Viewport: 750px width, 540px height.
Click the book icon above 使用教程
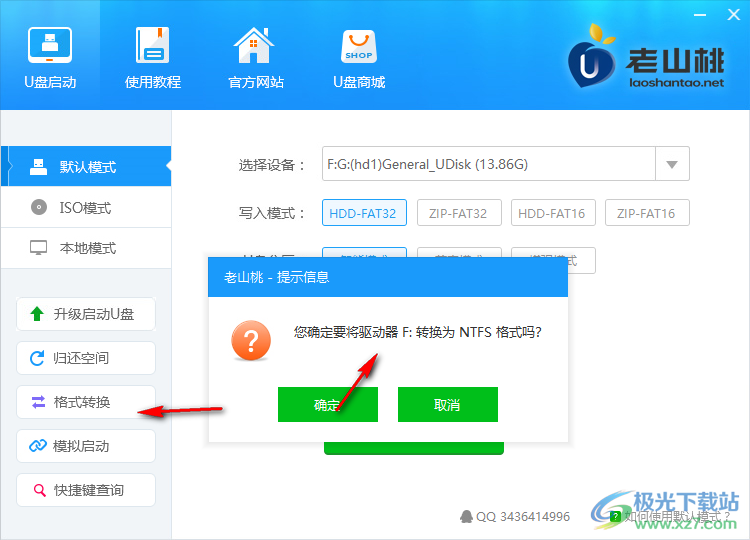153,44
